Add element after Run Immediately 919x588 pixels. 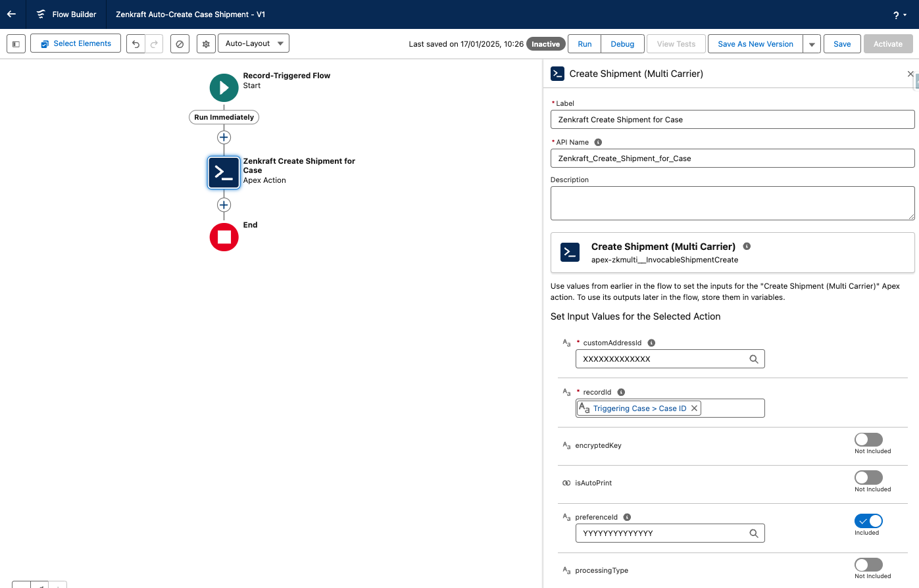pos(224,137)
